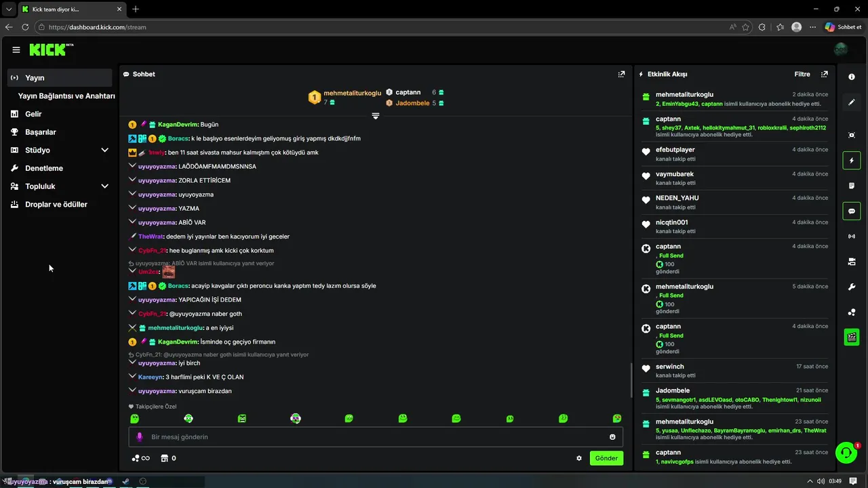Click Jadombele in gifter leaderboard

point(412,103)
